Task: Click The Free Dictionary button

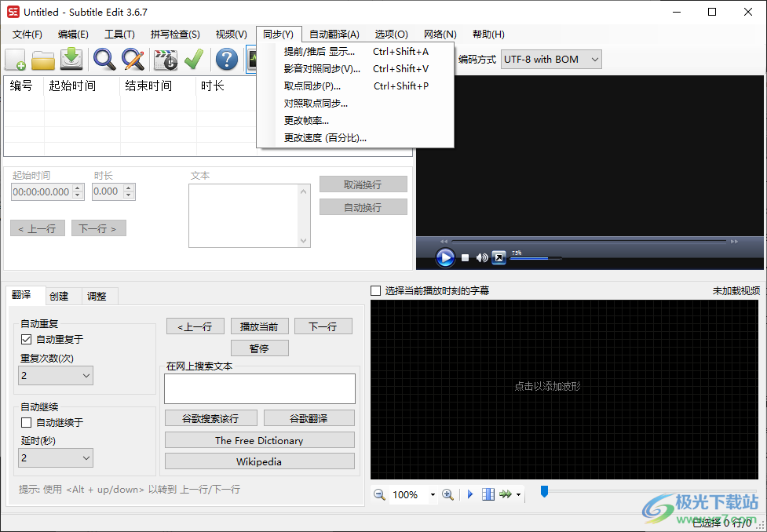Action: (x=259, y=440)
